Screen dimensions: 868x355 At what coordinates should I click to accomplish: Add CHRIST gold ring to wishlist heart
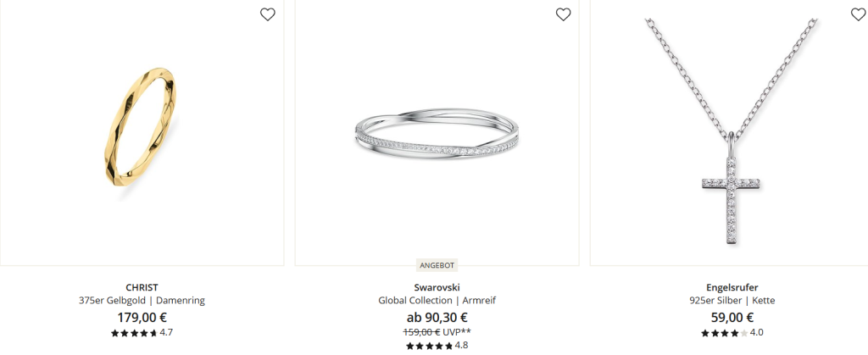(x=267, y=14)
